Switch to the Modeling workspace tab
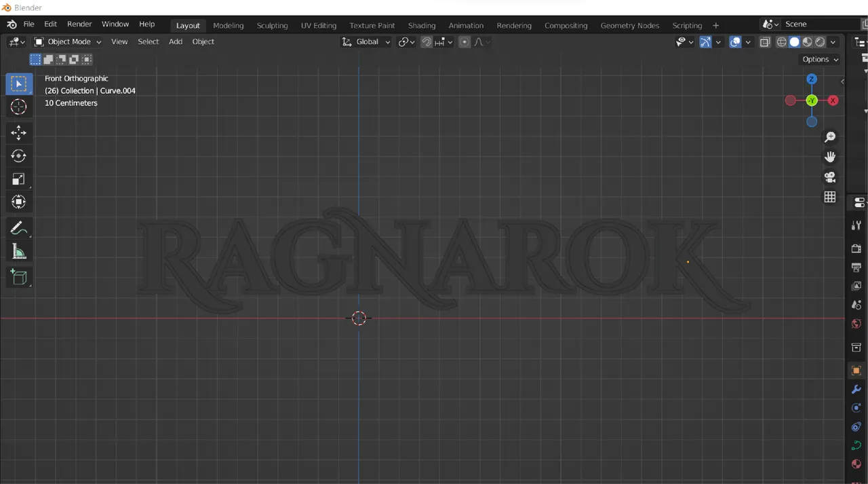This screenshot has width=868, height=484. 229,26
